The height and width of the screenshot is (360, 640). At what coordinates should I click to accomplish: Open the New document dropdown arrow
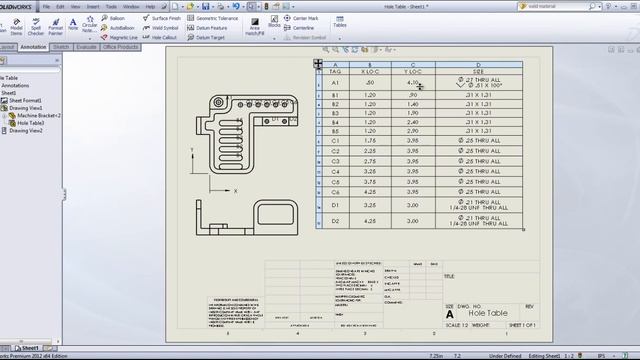[182, 7]
